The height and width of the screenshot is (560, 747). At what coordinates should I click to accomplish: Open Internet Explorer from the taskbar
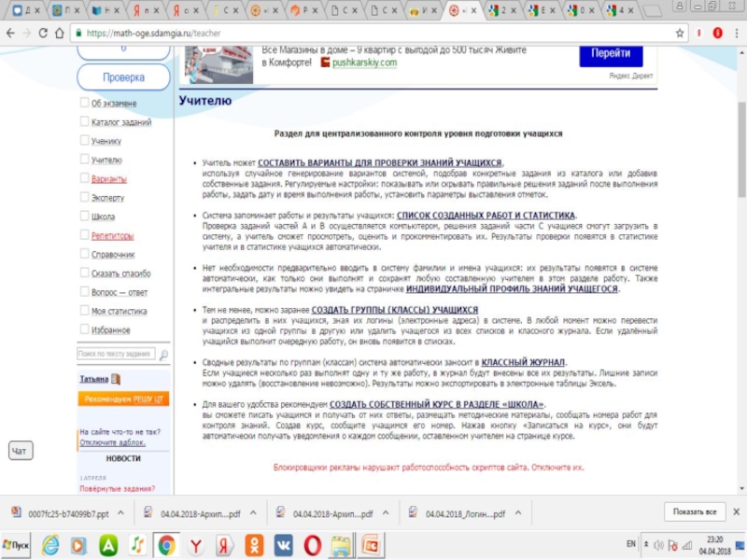click(x=49, y=543)
